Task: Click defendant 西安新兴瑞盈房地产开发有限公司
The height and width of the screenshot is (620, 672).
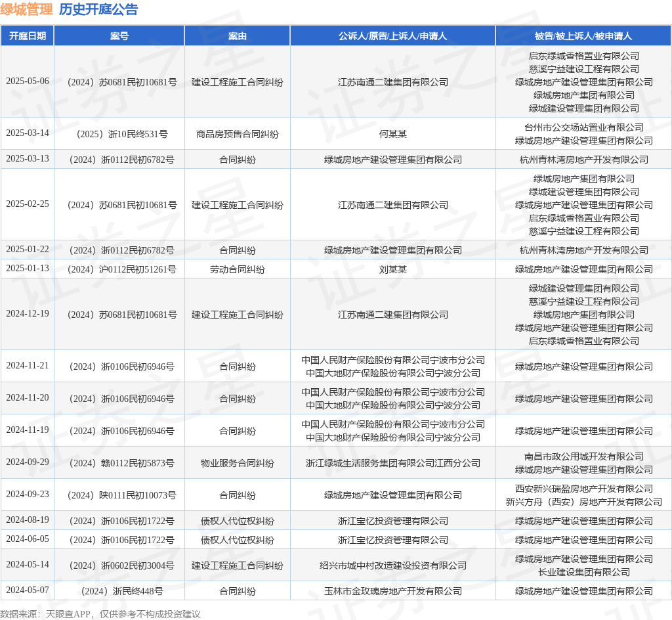Action: (x=583, y=489)
